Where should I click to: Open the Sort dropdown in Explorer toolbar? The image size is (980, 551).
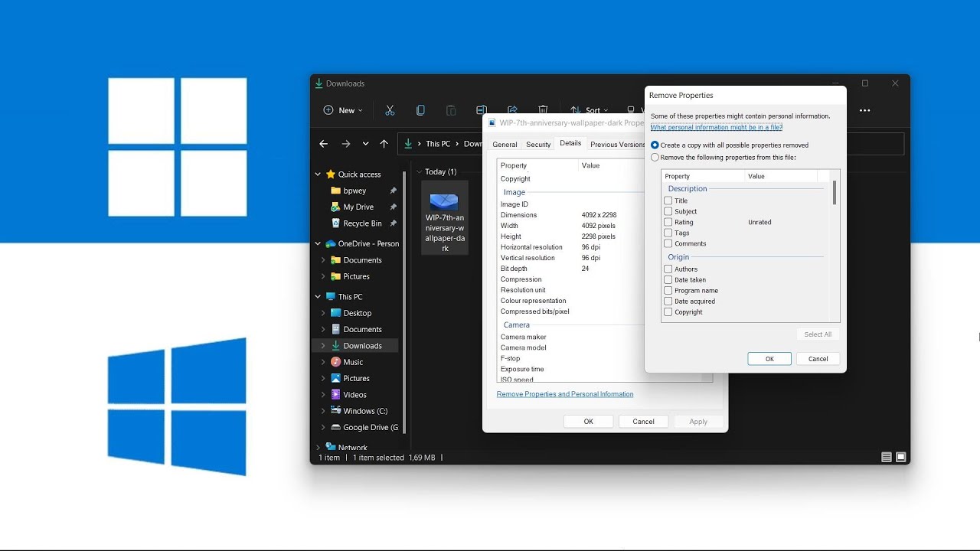589,110
